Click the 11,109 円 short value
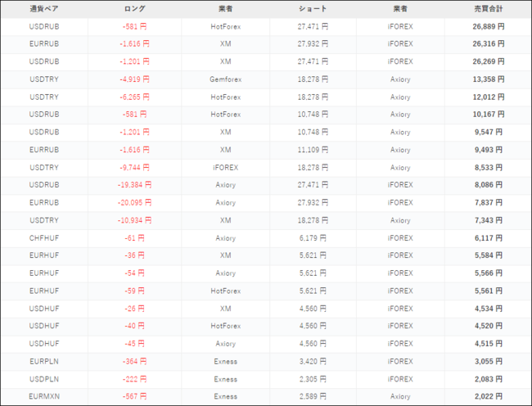532x406 pixels. click(313, 150)
